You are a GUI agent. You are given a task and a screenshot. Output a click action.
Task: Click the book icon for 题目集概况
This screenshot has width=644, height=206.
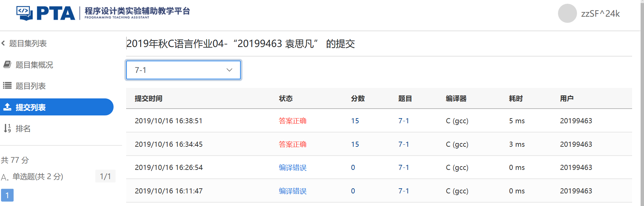tap(7, 64)
